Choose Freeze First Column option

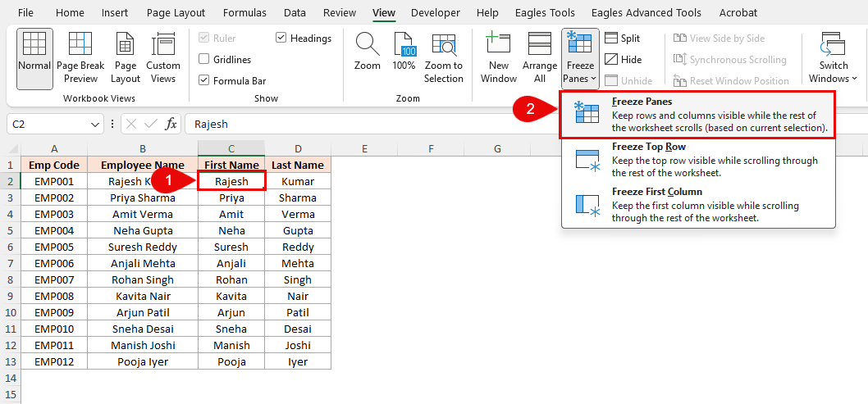tap(697, 205)
